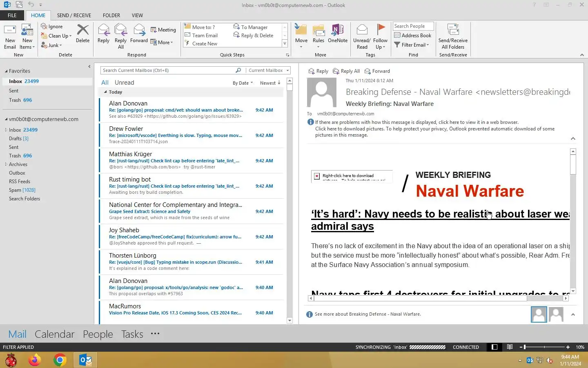Open the navigation options ellipsis

pos(155,334)
